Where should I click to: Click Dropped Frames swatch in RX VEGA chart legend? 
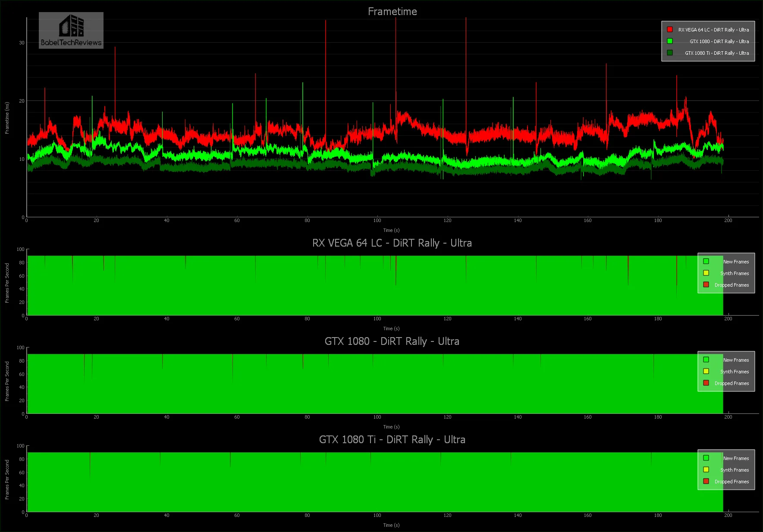coord(706,285)
